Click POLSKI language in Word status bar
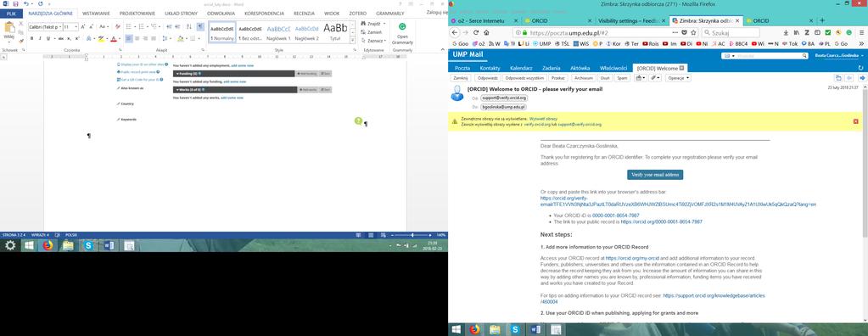This screenshot has width=868, height=336. click(71, 235)
